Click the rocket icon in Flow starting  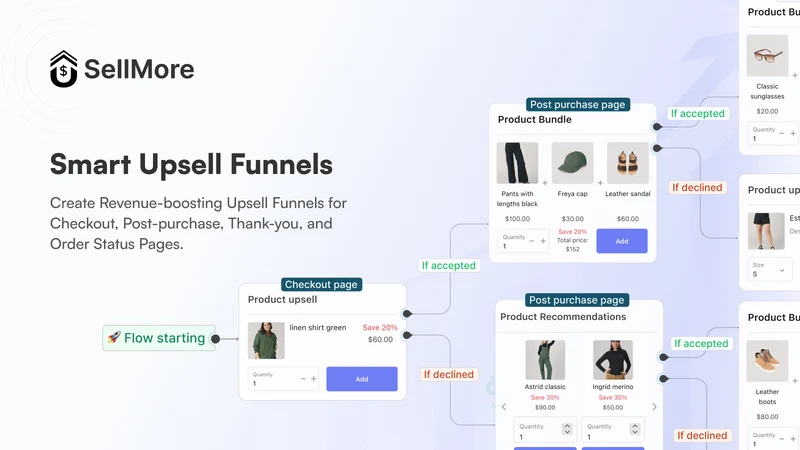coord(114,337)
